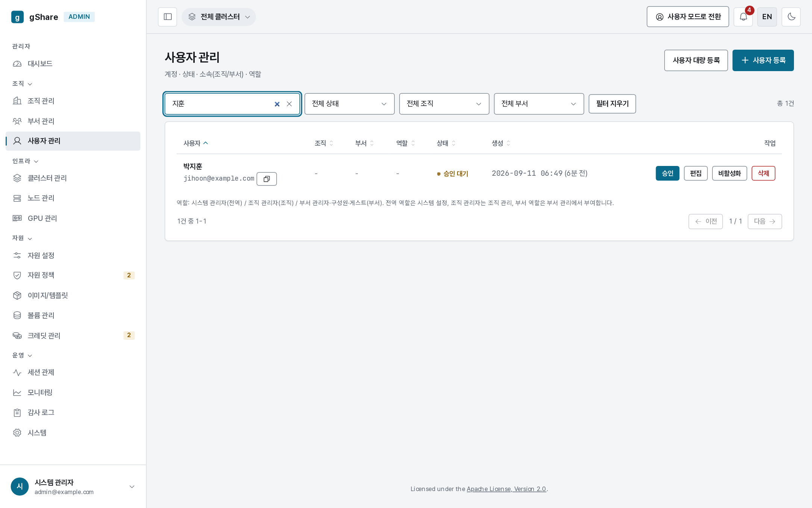Click the 자원 설정 sliders icon
Viewport: 812px width, 508px height.
[x=17, y=256]
